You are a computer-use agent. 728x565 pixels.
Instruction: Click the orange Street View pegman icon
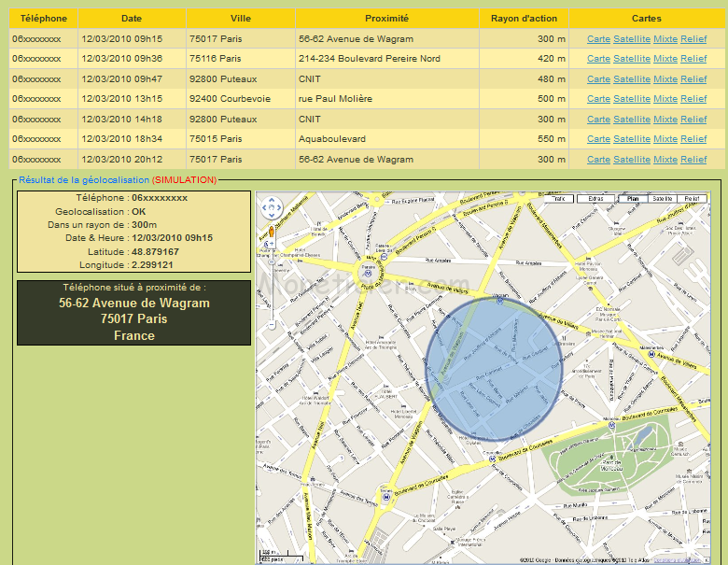pyautogui.click(x=271, y=233)
